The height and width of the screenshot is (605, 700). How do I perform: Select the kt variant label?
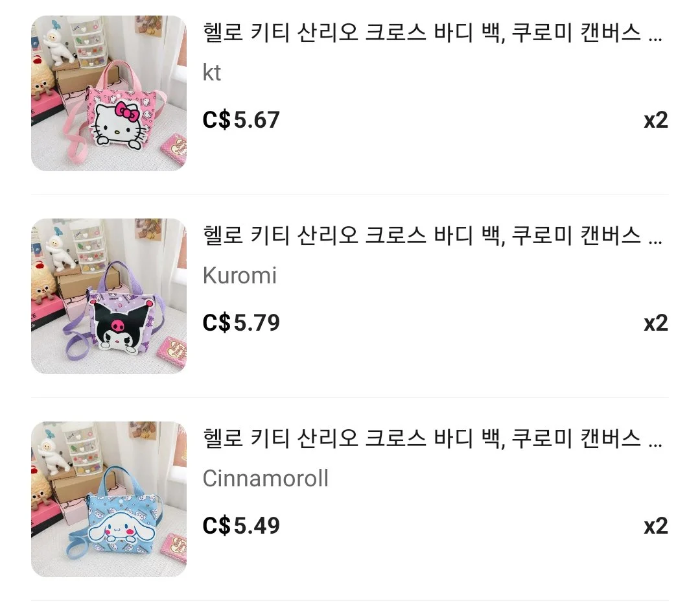(x=211, y=73)
